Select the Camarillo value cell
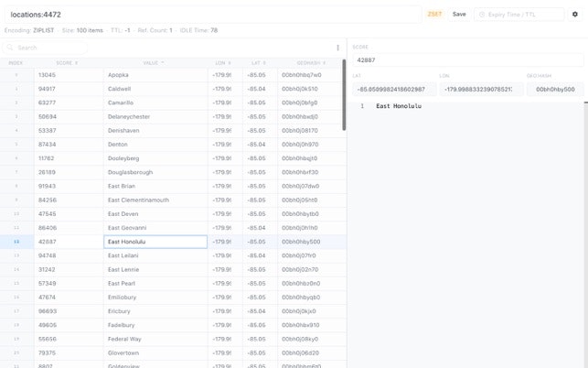Screen dimensions: 588x368 [155, 103]
